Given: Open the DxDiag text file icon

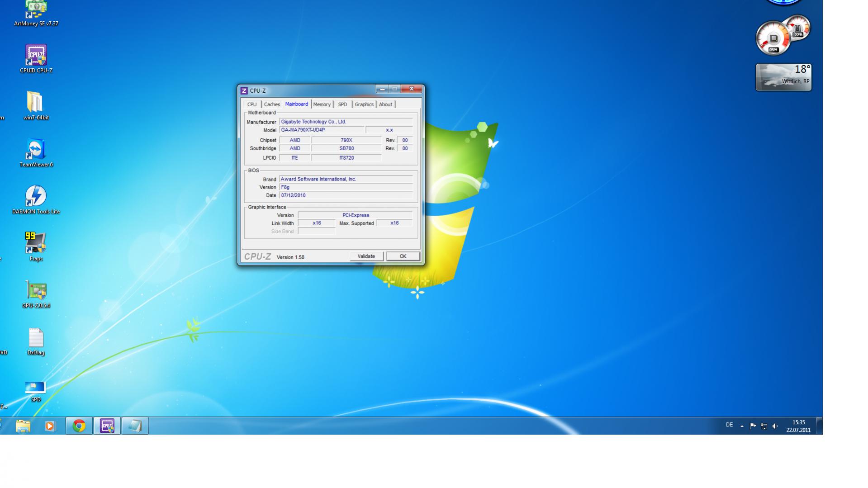Looking at the screenshot, I should point(36,341).
